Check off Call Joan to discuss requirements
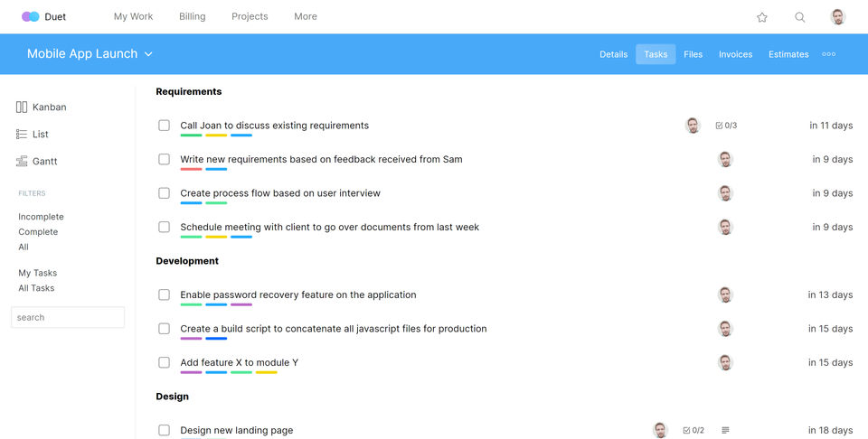The height and width of the screenshot is (439, 868). [x=165, y=126]
